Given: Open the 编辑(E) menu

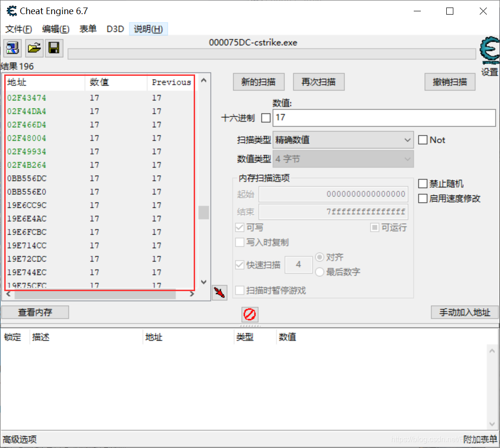Looking at the screenshot, I should coord(56,29).
